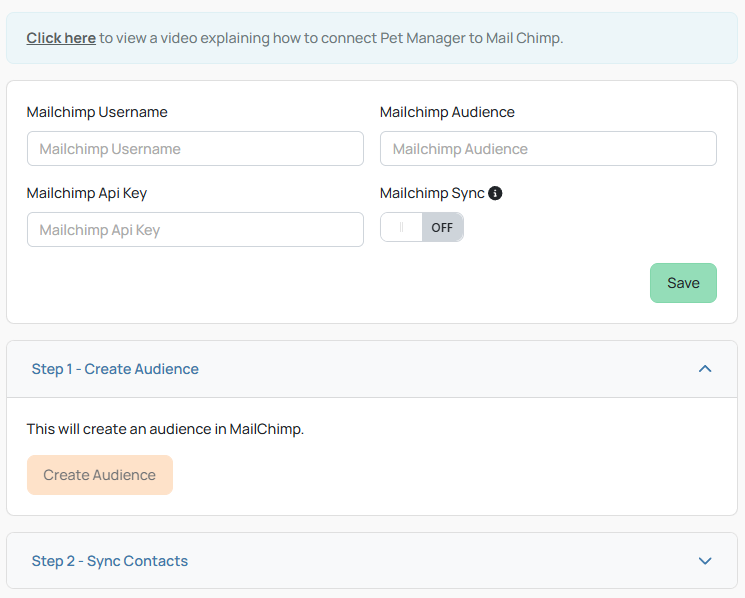Focus the Mailchimp Audience input field

coord(548,149)
